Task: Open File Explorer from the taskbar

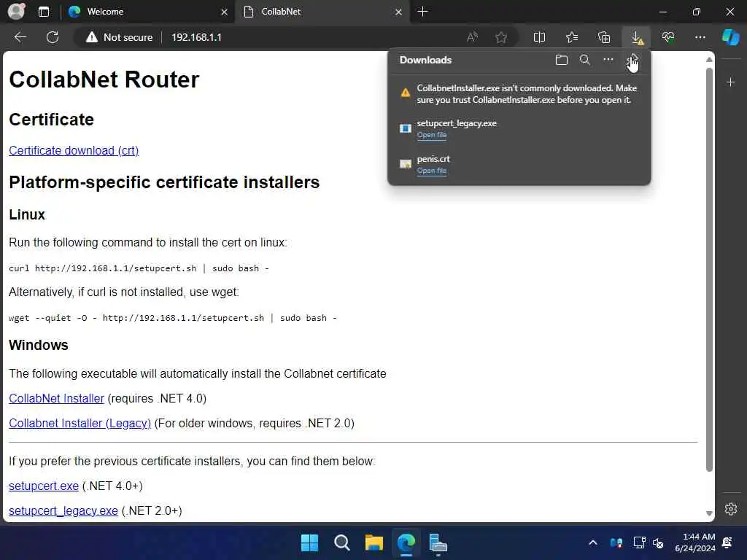Action: pyautogui.click(x=374, y=542)
